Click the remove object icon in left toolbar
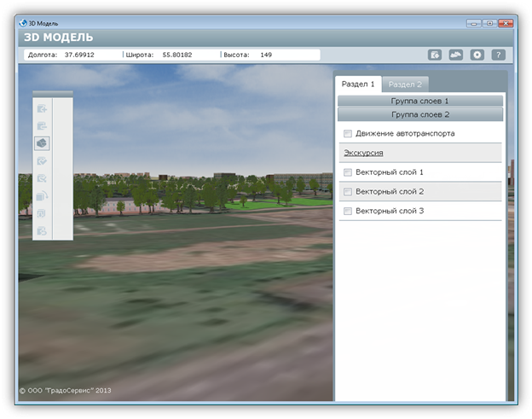Screen dimensions: 532x419 pos(42,126)
